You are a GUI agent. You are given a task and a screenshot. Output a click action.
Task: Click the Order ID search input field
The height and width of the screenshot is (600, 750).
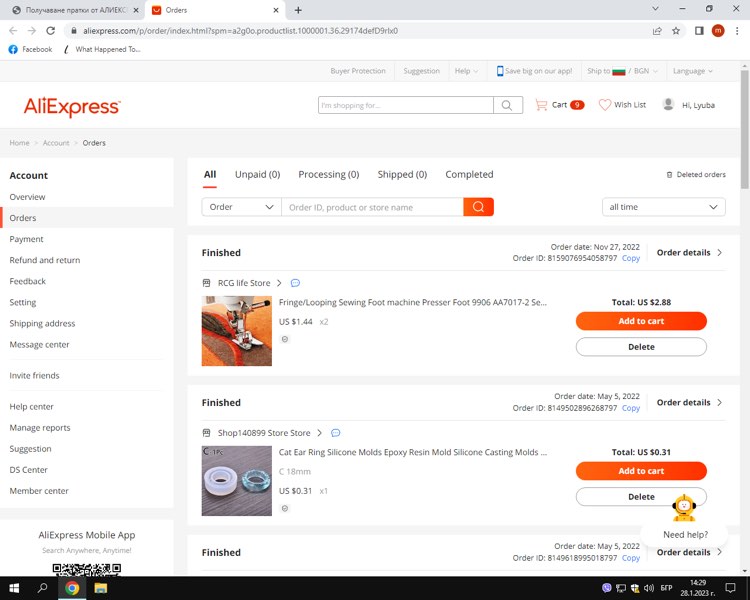point(372,207)
